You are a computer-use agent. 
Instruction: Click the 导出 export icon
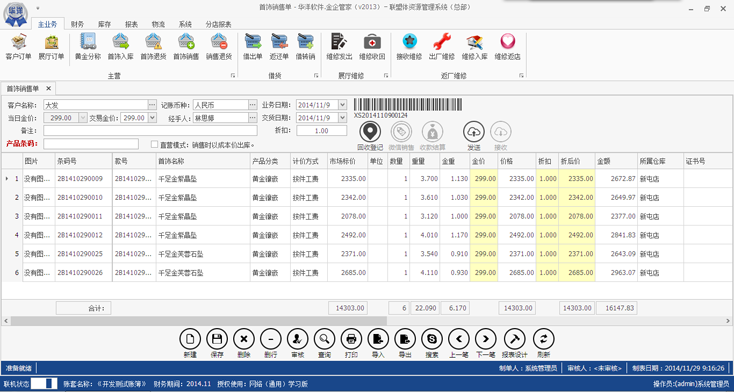[x=405, y=339]
